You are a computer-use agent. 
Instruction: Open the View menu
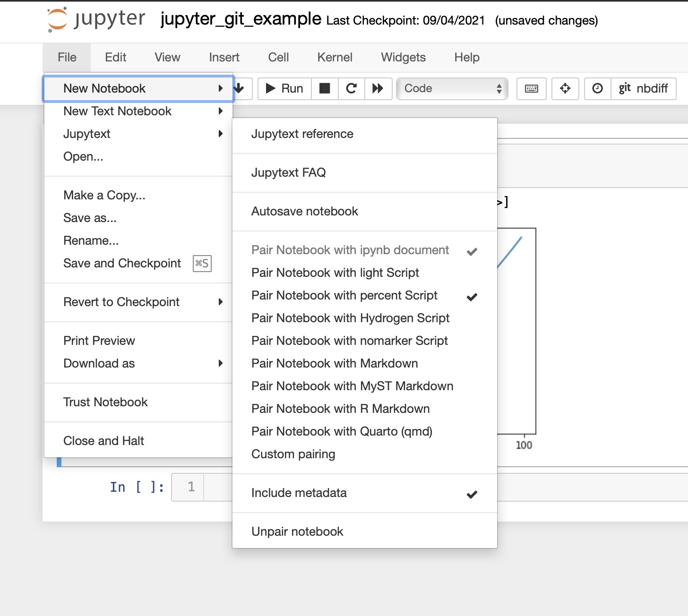(167, 57)
